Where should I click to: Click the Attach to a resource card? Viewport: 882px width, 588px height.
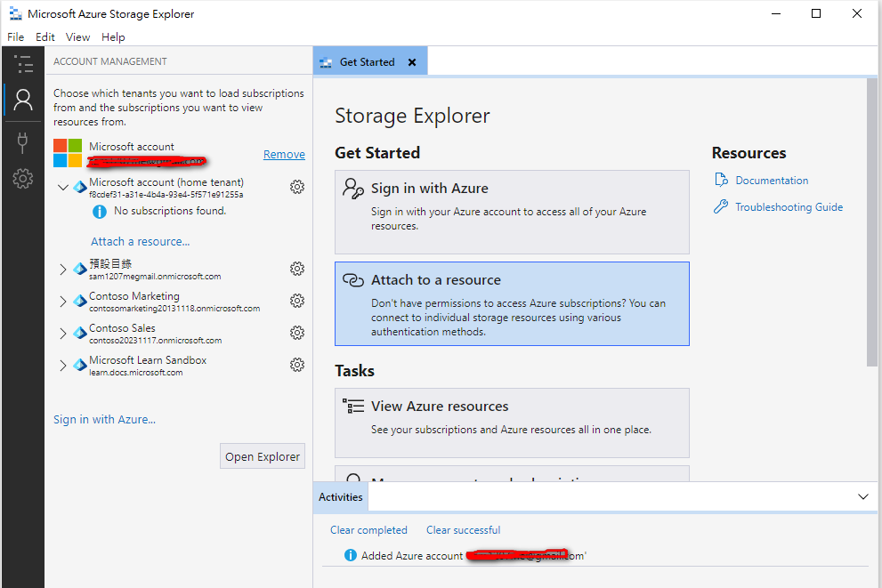[x=512, y=303]
